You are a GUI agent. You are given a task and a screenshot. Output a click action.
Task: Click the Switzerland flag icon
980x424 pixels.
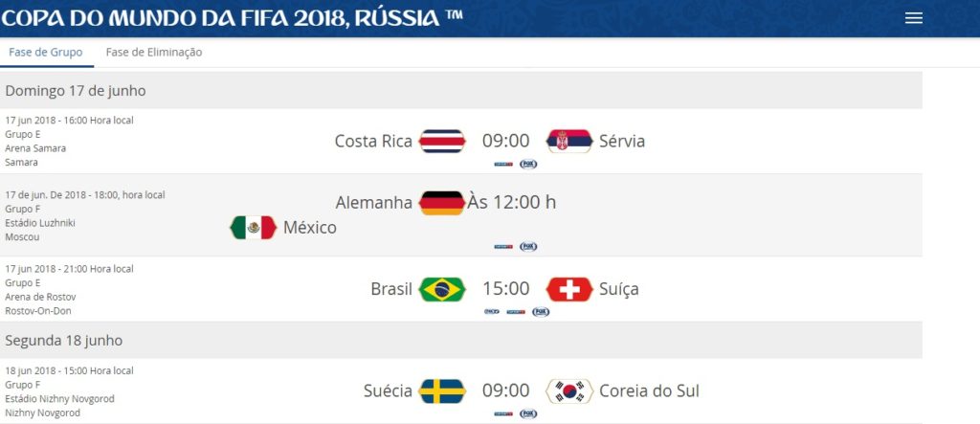[569, 290]
